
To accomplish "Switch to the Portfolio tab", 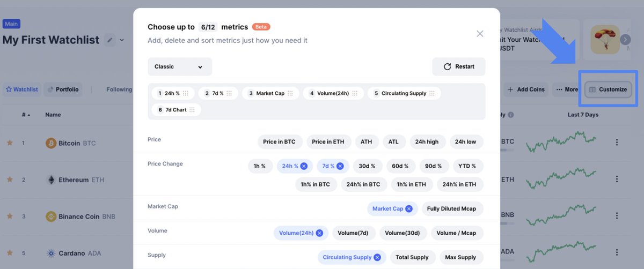I will 63,89.
